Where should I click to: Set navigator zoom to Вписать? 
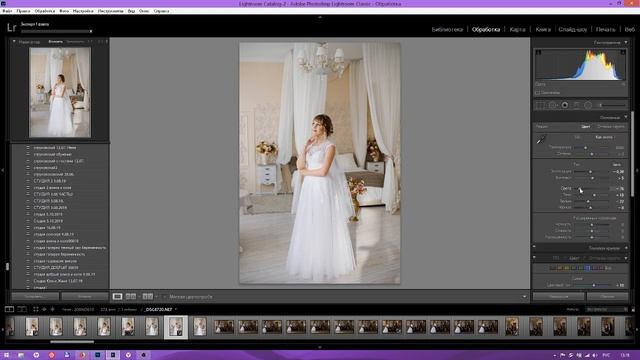point(56,41)
